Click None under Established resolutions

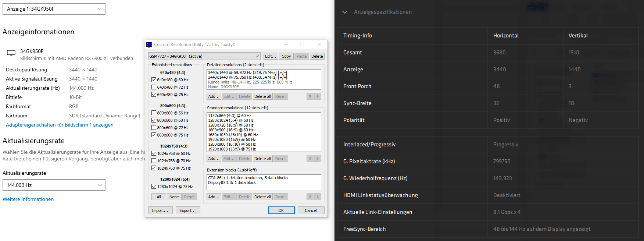click(x=174, y=197)
